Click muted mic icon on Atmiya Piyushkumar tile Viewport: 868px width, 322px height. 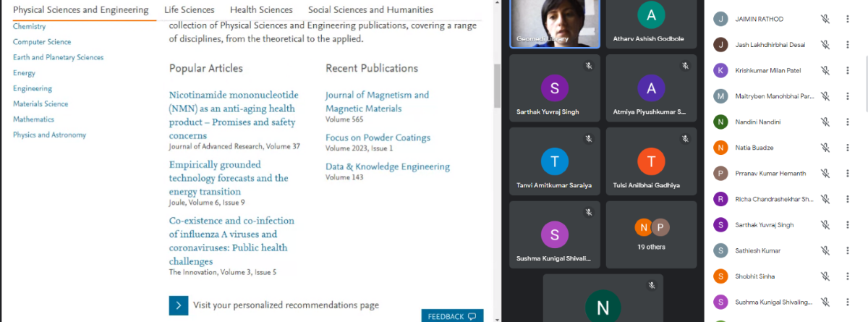coord(685,66)
